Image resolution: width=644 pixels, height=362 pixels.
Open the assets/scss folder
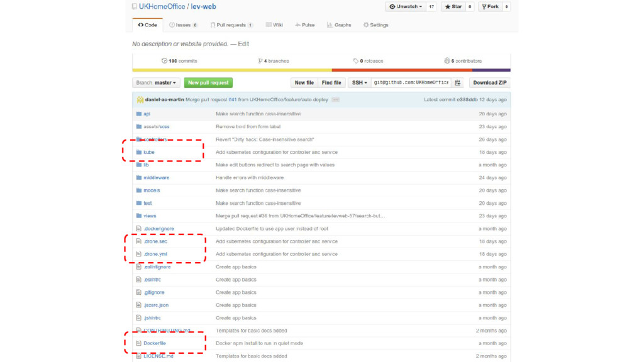click(x=156, y=126)
